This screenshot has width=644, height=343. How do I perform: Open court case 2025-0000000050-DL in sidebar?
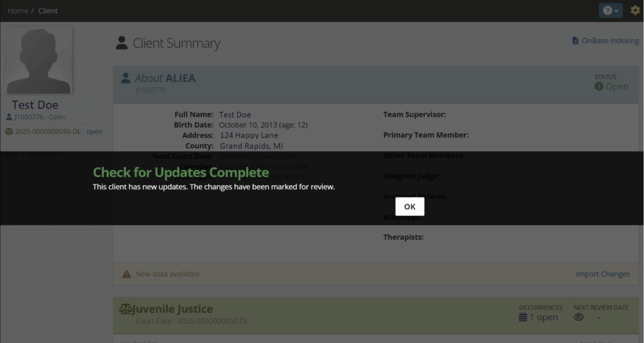(x=53, y=132)
